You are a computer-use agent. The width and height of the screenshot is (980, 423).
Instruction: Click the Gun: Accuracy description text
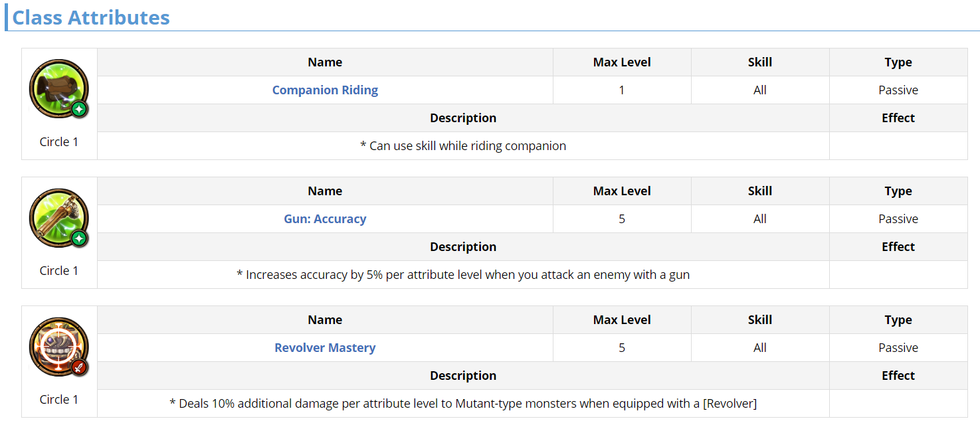[x=463, y=275]
